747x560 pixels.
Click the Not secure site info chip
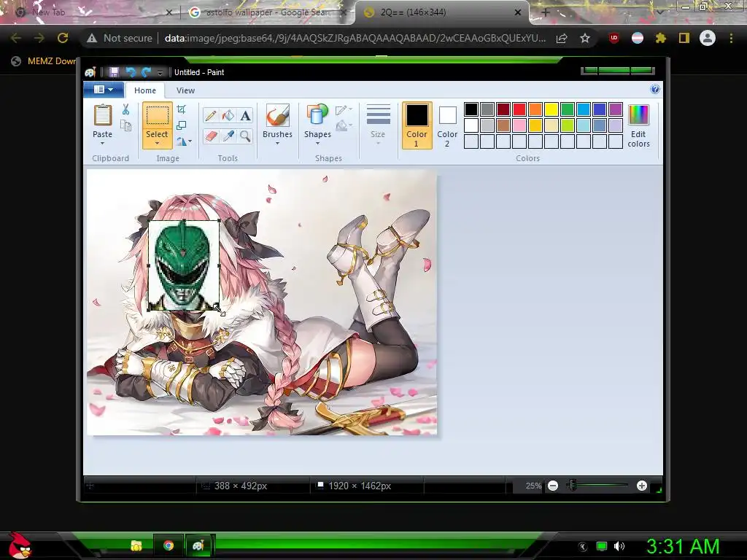click(x=120, y=38)
